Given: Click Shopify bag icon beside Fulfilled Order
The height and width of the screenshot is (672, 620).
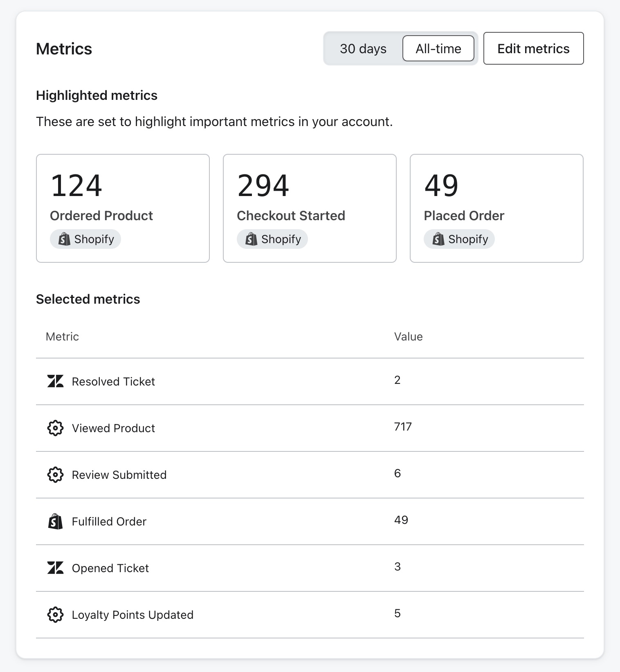Looking at the screenshot, I should (55, 521).
